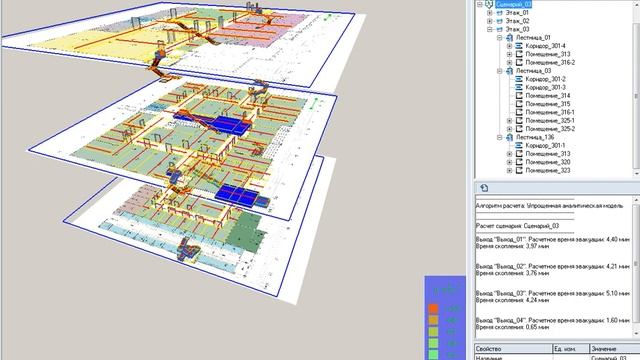This screenshot has height=360, width=640.
Task: Click the room icon of Помещение_316-1
Action: click(519, 112)
